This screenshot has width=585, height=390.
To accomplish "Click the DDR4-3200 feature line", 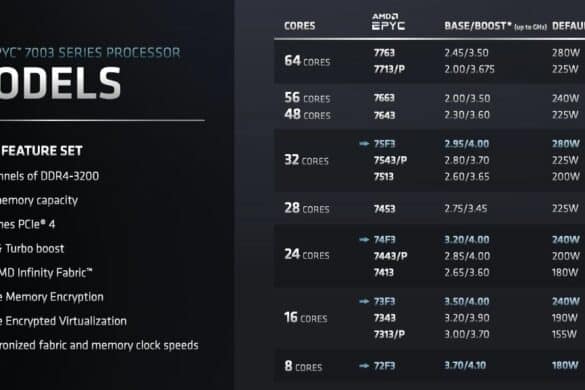I will (49, 176).
